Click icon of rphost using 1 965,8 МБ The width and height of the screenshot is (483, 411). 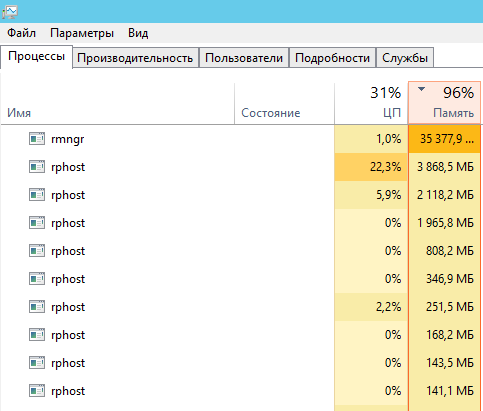[37, 223]
